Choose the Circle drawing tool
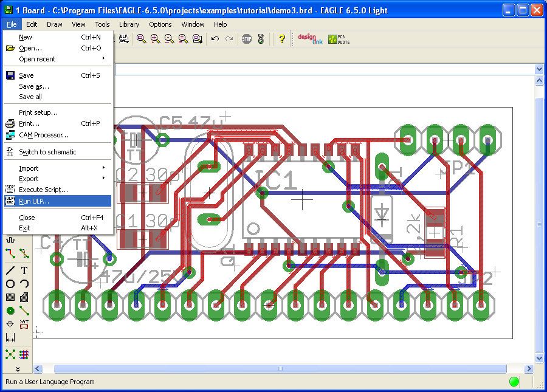 pyautogui.click(x=10, y=284)
